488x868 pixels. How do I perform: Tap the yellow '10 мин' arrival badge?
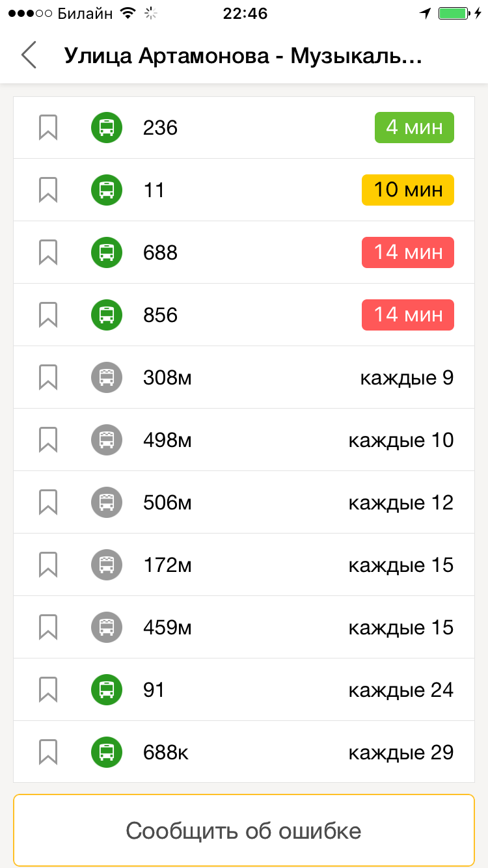click(x=407, y=190)
